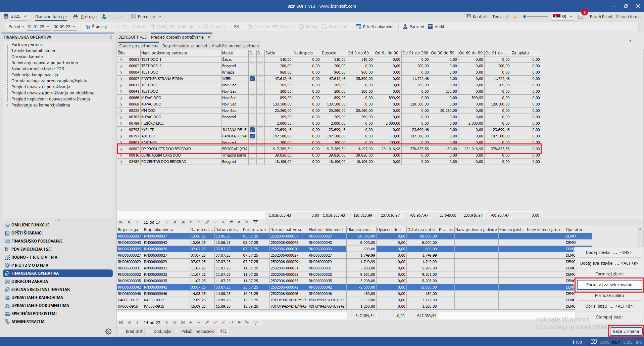Enable the Kred.limit checkbox
The width and height of the screenshot is (644, 346).
click(x=122, y=331)
